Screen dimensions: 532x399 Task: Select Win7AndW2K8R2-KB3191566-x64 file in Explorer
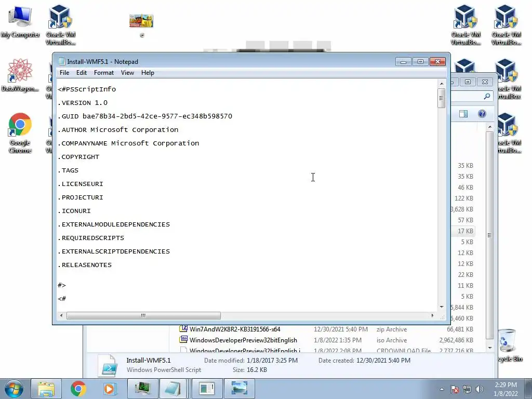click(x=235, y=329)
